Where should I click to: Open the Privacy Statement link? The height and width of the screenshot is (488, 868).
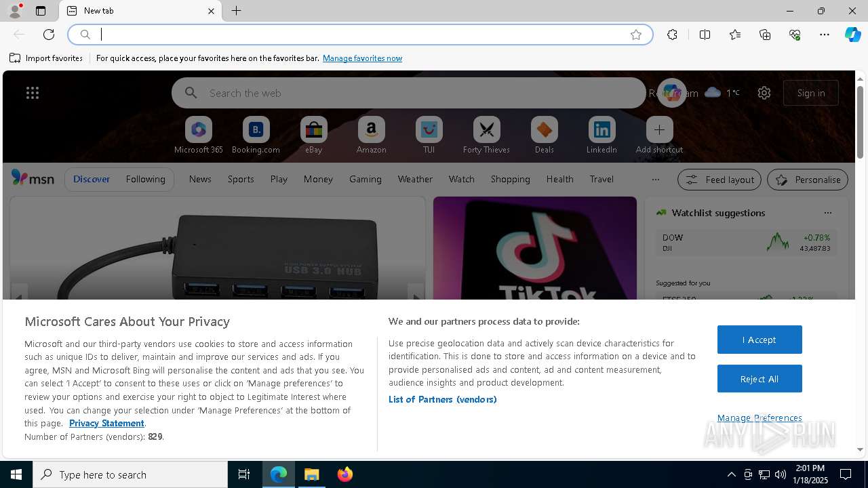pyautogui.click(x=106, y=423)
